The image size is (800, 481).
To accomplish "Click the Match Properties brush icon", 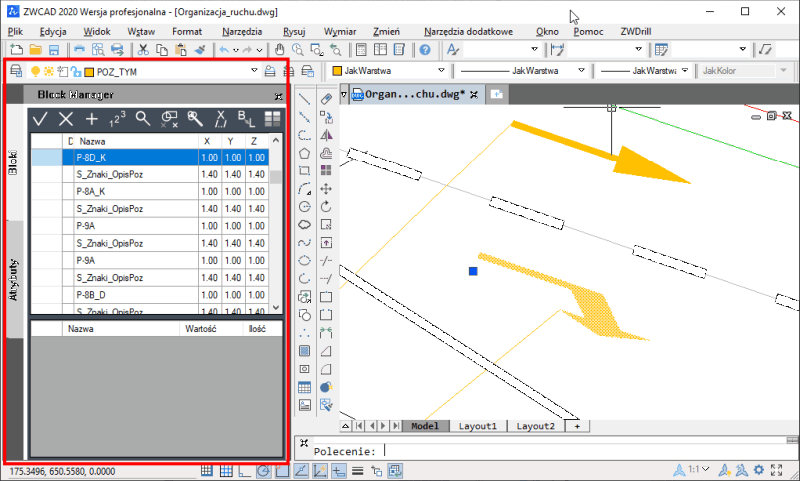I will pyautogui.click(x=200, y=49).
